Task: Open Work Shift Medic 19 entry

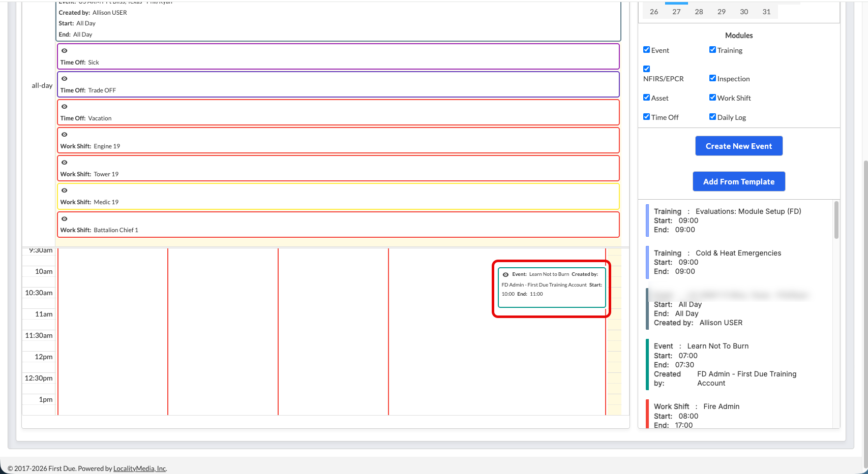Action: point(338,196)
